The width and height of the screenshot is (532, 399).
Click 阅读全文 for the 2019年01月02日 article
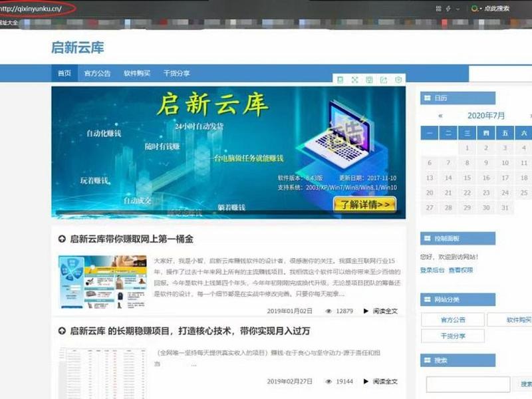(385, 311)
